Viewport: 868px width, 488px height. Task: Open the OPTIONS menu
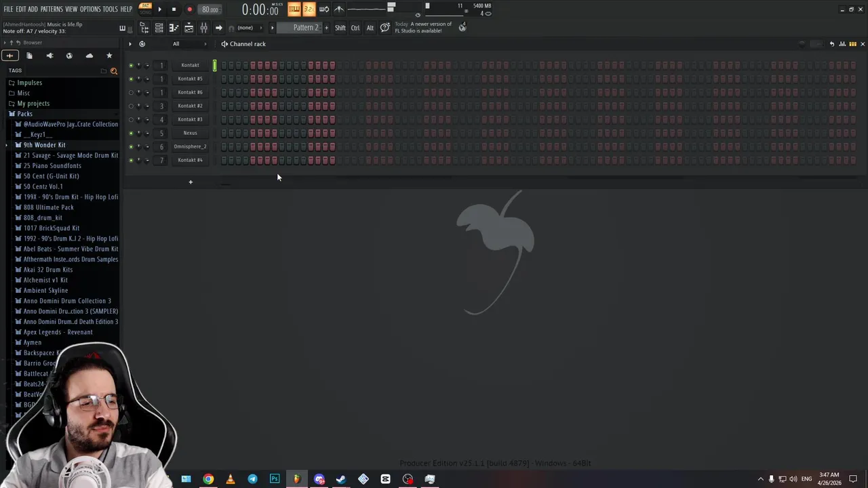pyautogui.click(x=90, y=9)
